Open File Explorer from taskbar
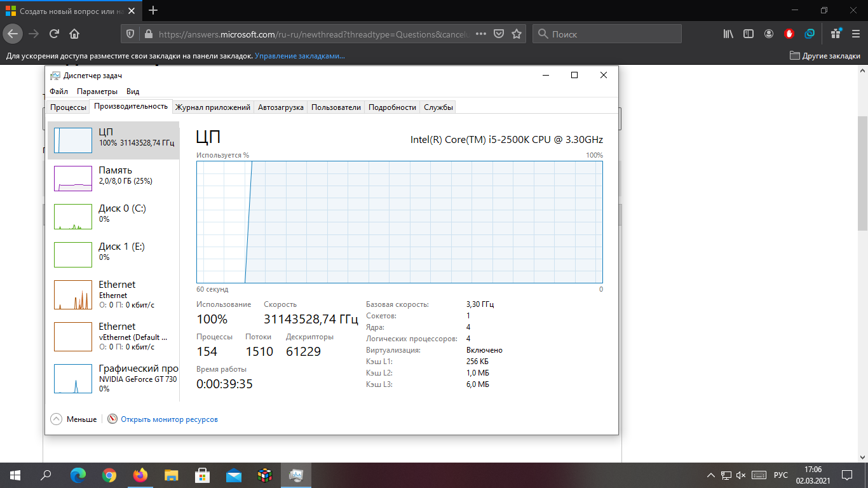Viewport: 868px width, 488px height. coord(171,475)
